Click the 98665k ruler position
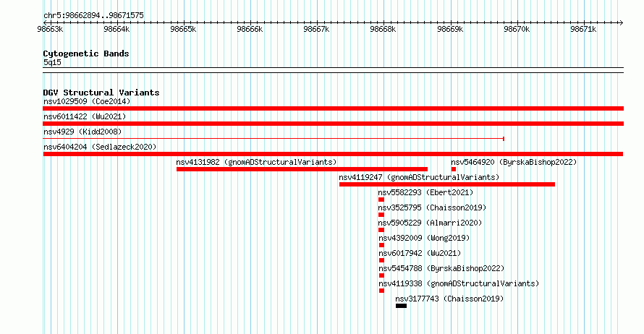Image resolution: width=644 pixels, height=334 pixels. pos(183,29)
